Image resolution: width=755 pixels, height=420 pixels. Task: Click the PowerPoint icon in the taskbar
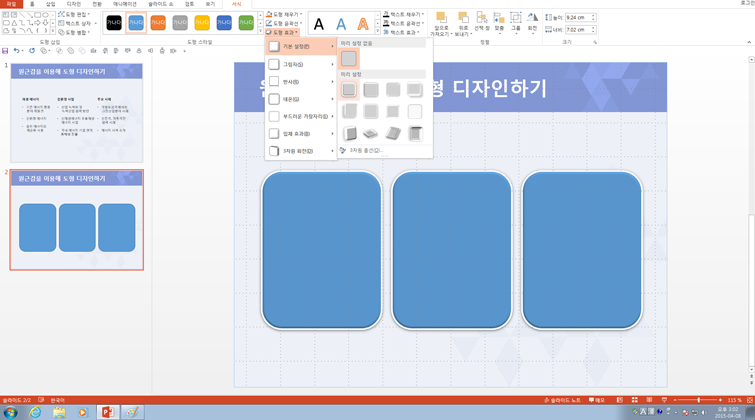(x=108, y=412)
